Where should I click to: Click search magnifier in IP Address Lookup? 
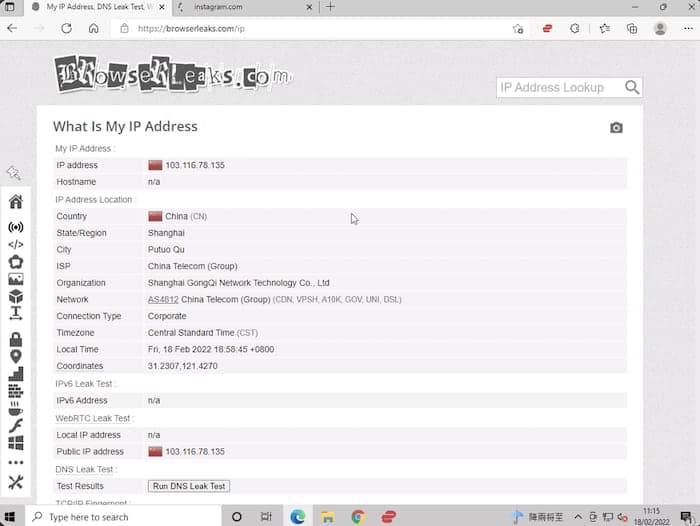click(632, 87)
